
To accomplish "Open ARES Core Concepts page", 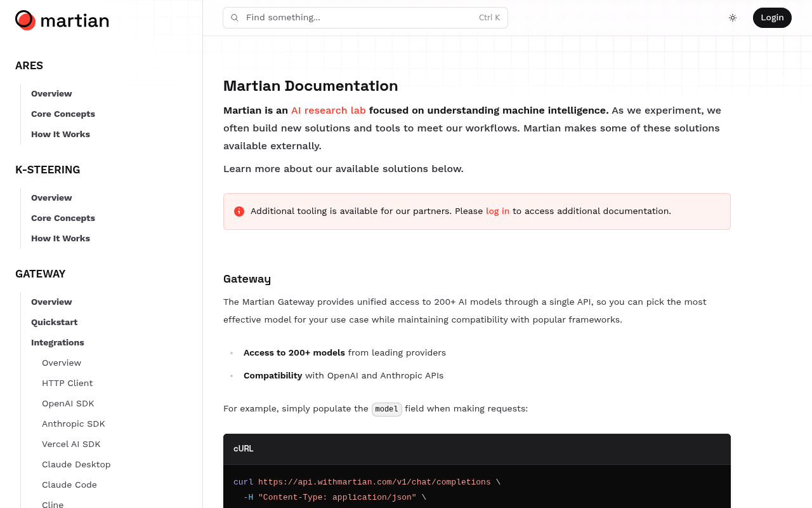I will [x=63, y=114].
